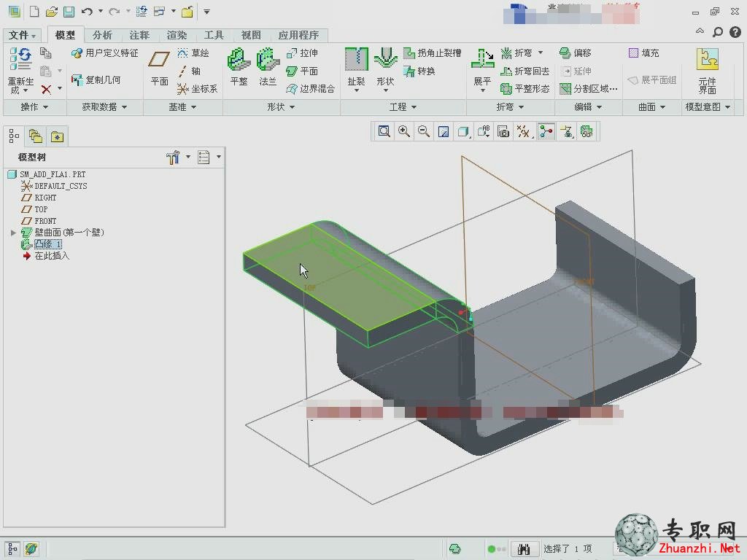
Task: Switch to the Folder Browser tab icon
Action: click(36, 136)
